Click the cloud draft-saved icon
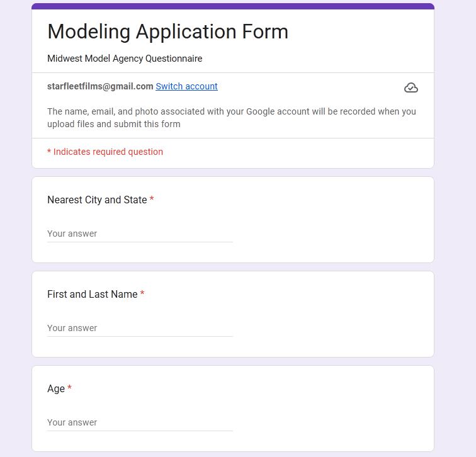 point(411,87)
